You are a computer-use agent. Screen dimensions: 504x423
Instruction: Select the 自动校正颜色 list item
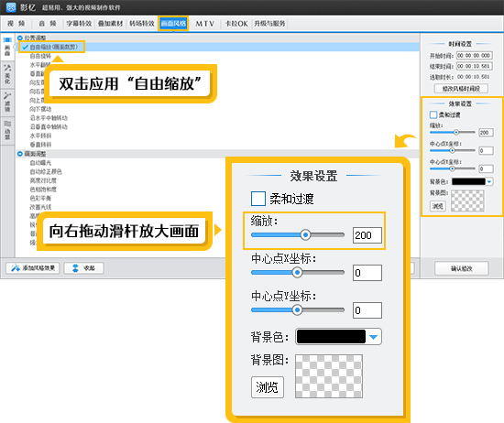46,171
